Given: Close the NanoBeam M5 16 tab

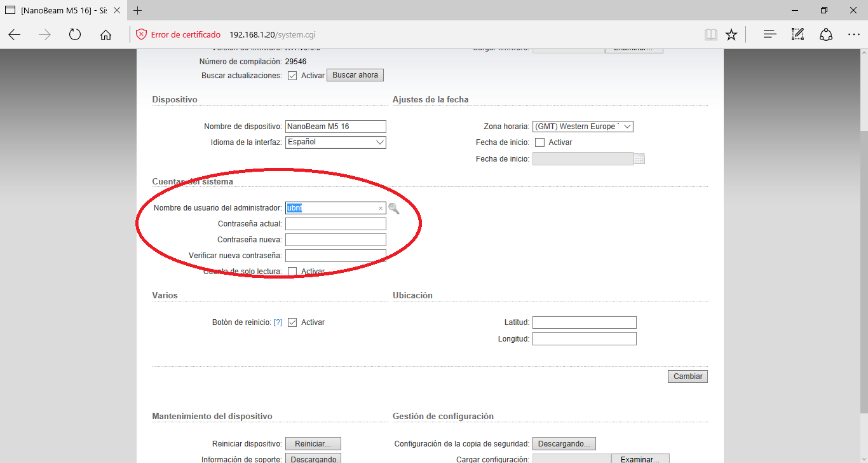Looking at the screenshot, I should pos(117,10).
